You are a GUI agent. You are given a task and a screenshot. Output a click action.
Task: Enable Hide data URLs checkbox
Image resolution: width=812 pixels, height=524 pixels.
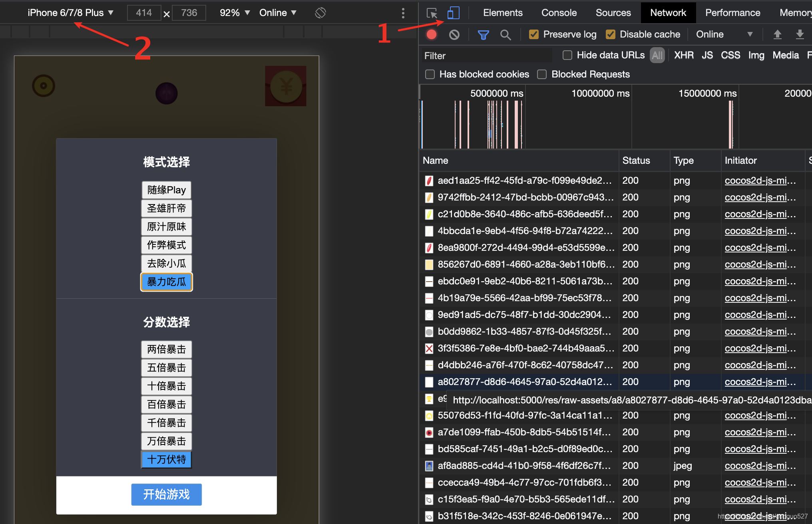(x=567, y=55)
